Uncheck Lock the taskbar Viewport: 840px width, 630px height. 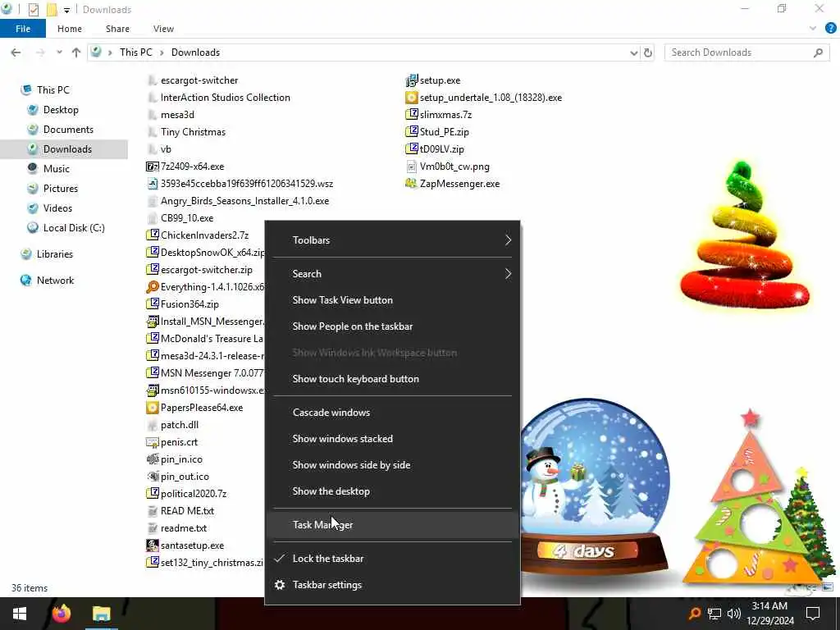coord(392,559)
